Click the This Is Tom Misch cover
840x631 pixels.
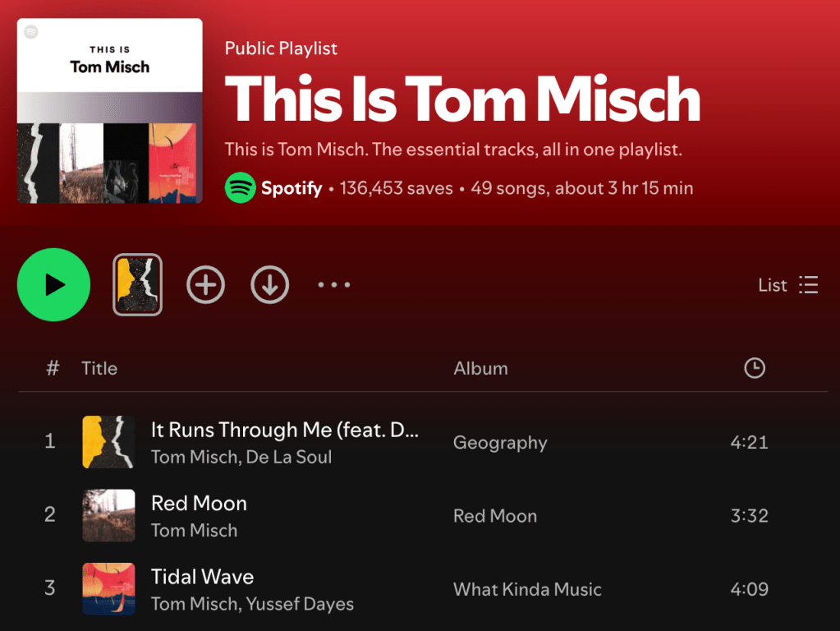[x=110, y=111]
